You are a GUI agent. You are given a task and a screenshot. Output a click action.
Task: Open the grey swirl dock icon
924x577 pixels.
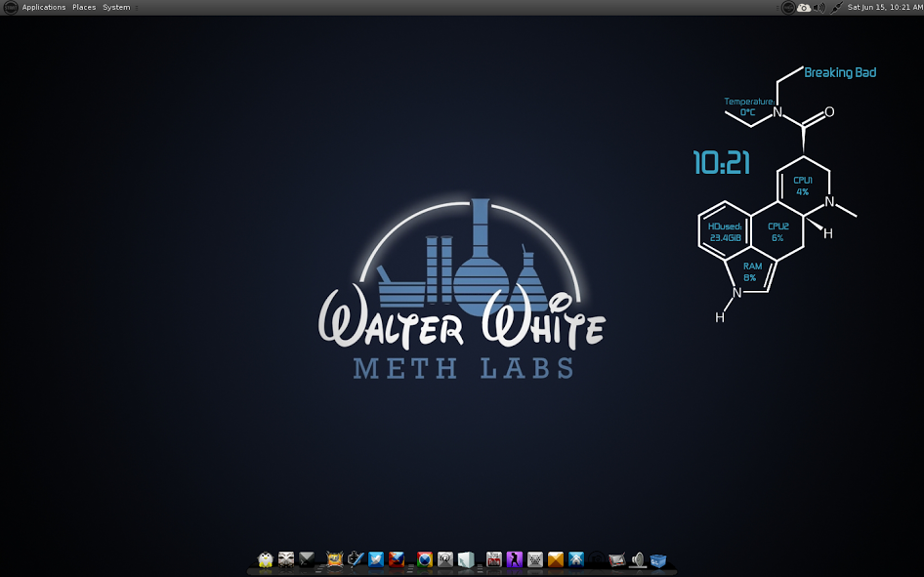(445, 558)
